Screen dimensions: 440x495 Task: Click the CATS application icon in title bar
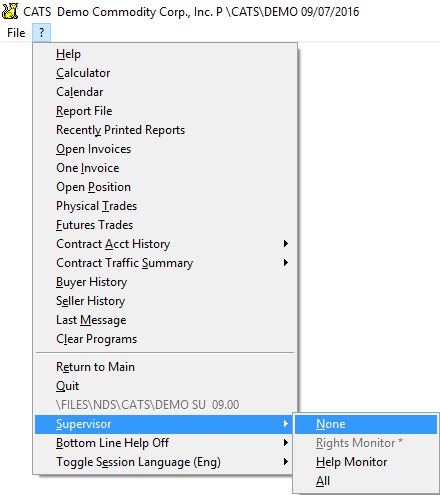[x=10, y=11]
